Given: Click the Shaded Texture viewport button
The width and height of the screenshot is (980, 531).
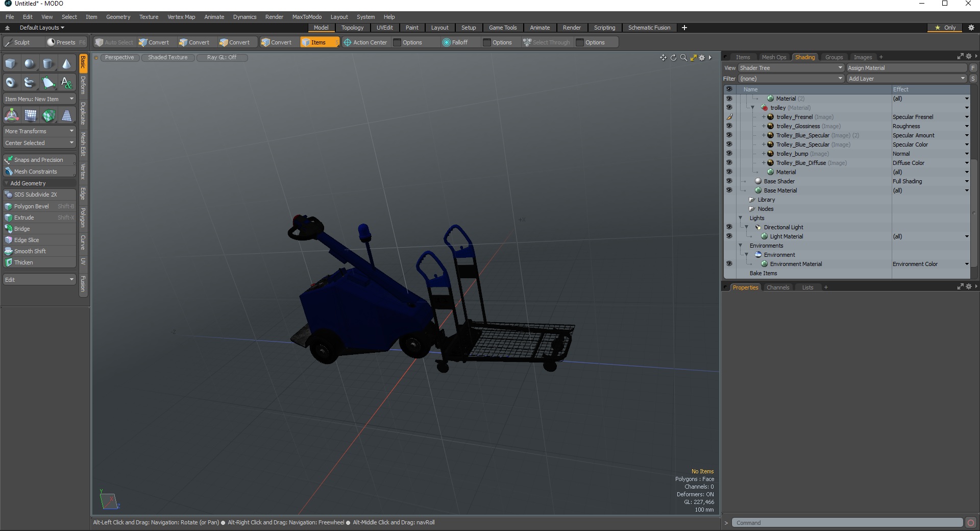Looking at the screenshot, I should (x=167, y=58).
